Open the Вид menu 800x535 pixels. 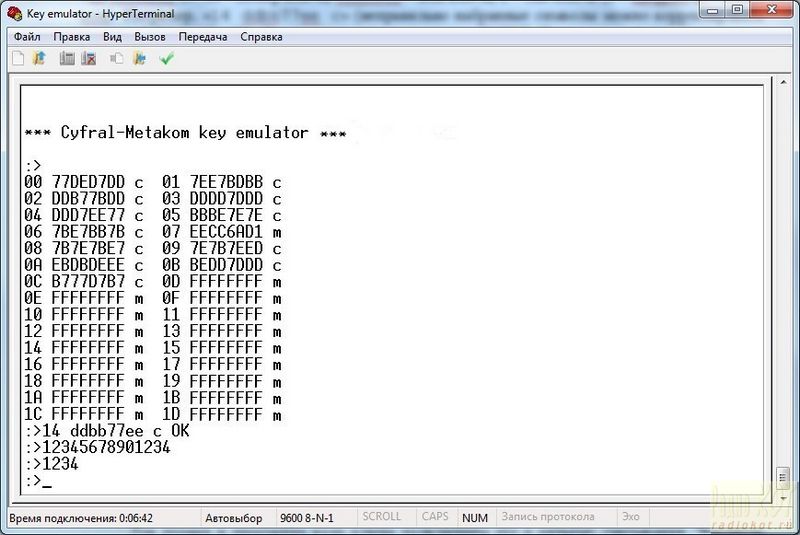112,37
